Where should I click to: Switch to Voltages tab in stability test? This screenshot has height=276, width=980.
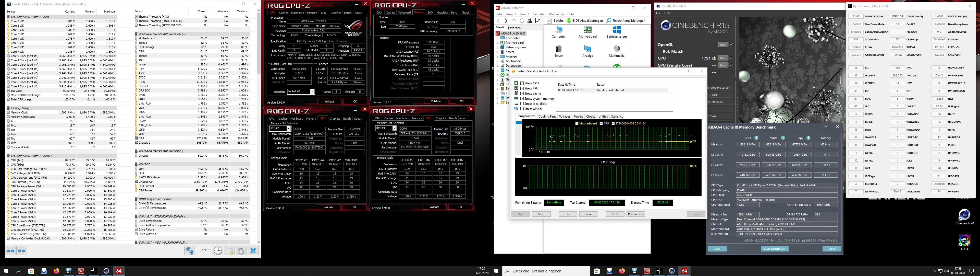coord(565,117)
